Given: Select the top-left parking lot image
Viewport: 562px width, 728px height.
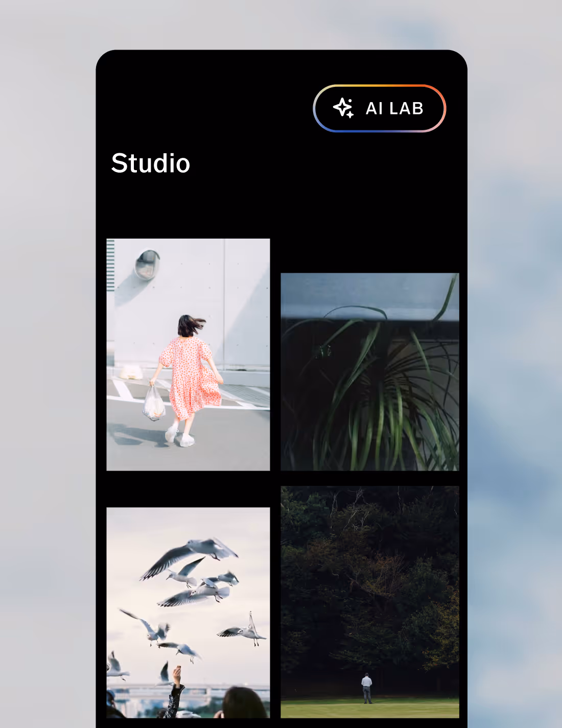Looking at the screenshot, I should (188, 355).
